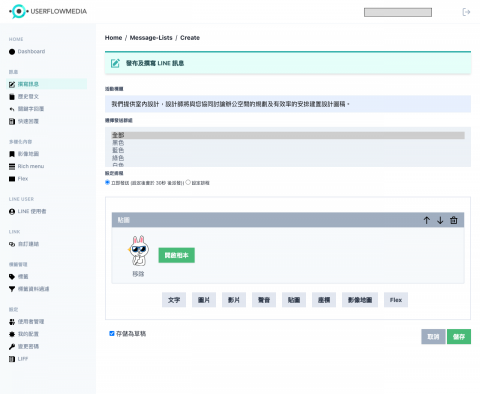Move the sticker block down with arrow
480x394 pixels.
tap(440, 220)
